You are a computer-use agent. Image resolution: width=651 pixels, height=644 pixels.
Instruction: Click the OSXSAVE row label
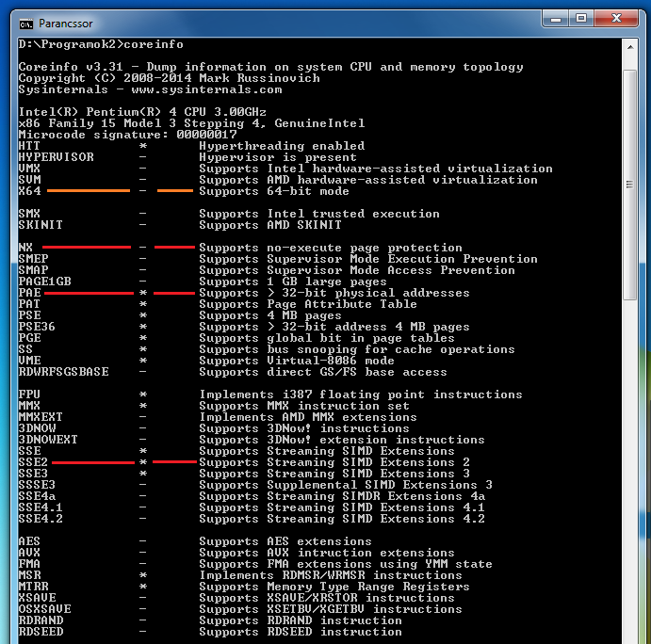[45, 609]
